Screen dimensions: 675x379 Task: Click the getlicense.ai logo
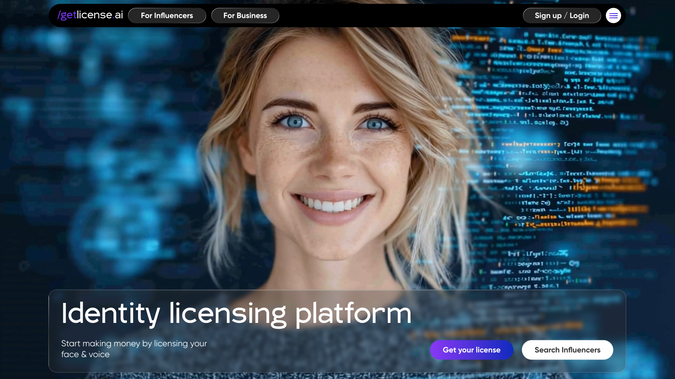90,15
